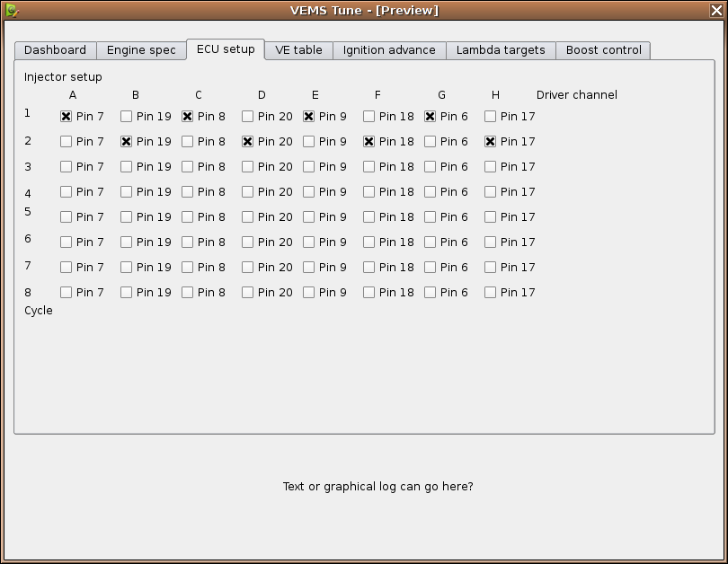Click the column header letter "D"
Image resolution: width=728 pixels, height=564 pixels.
pos(262,95)
